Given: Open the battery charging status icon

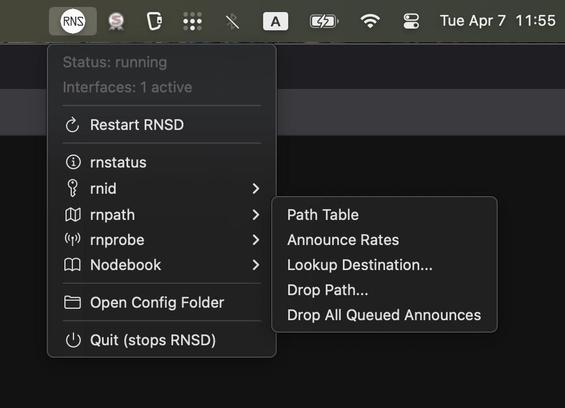Looking at the screenshot, I should (324, 21).
